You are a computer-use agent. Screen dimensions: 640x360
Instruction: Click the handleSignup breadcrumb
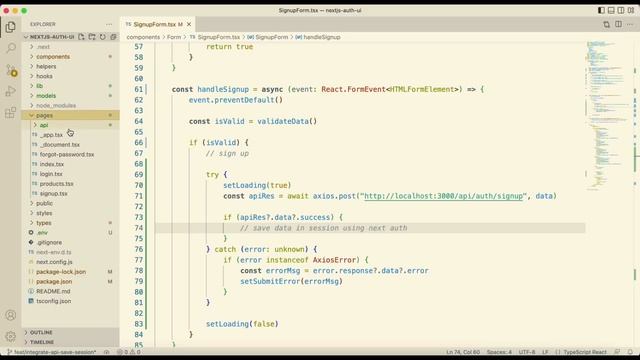[318, 37]
